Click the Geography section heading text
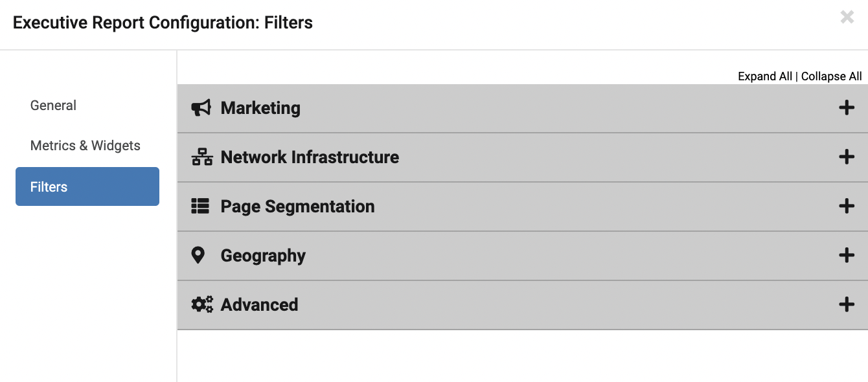 (263, 256)
